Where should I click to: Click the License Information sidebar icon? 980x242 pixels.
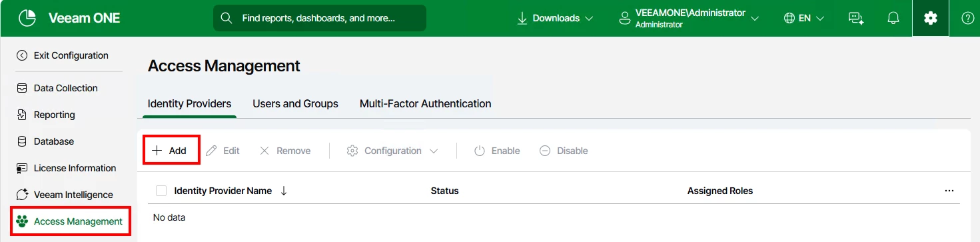coord(22,168)
